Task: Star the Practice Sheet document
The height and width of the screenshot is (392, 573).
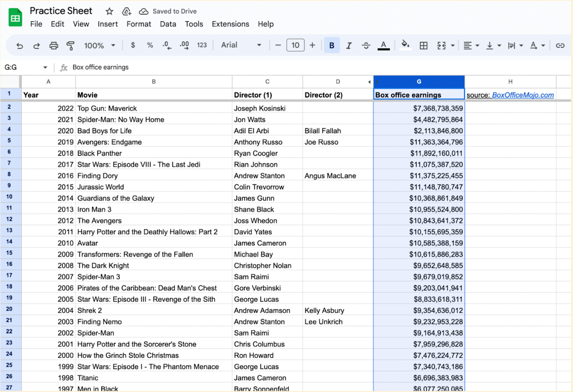Action: click(x=109, y=11)
